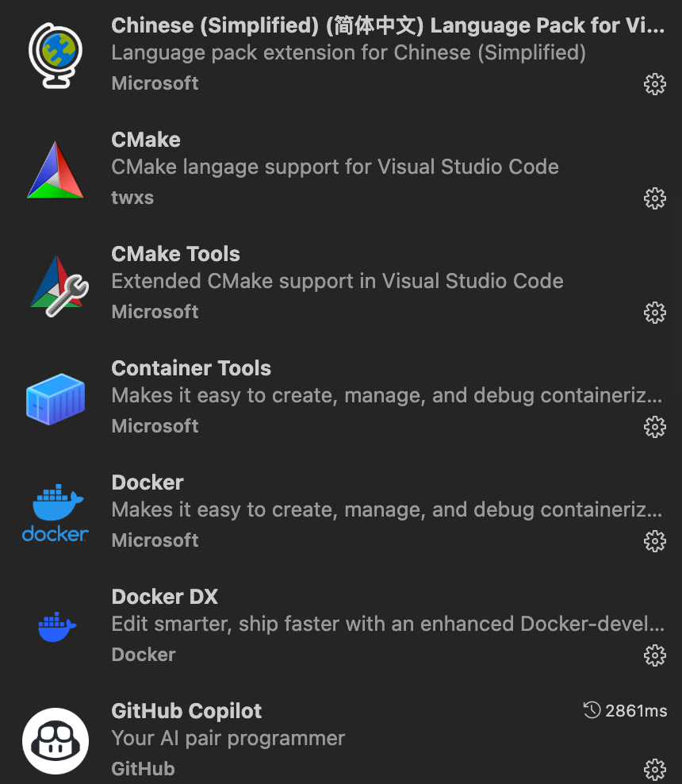Open manage gear for CMake Tools
The height and width of the screenshot is (784, 682).
coord(654,313)
